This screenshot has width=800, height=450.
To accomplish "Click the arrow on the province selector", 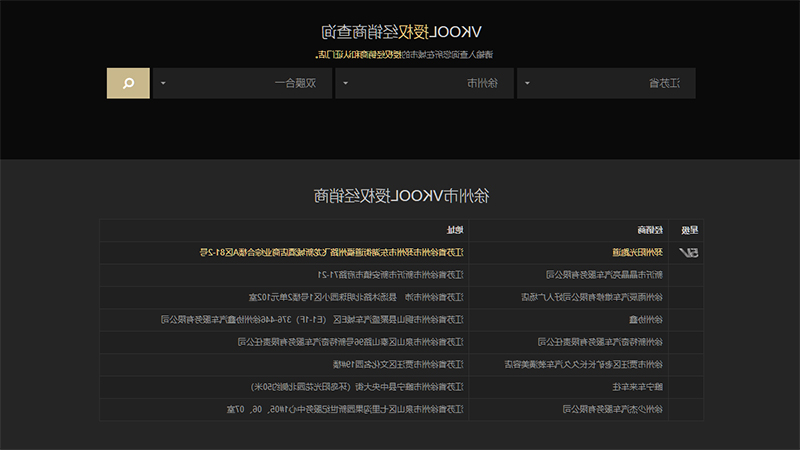I will click(527, 83).
